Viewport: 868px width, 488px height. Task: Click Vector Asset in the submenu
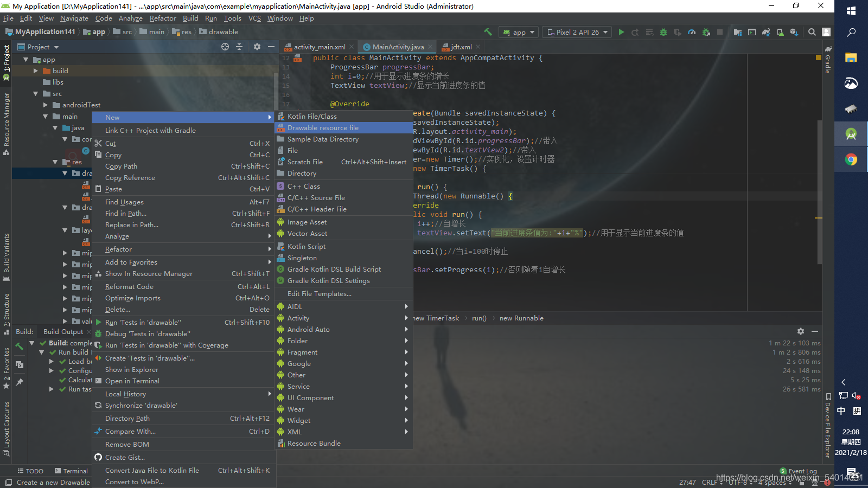pos(344,234)
